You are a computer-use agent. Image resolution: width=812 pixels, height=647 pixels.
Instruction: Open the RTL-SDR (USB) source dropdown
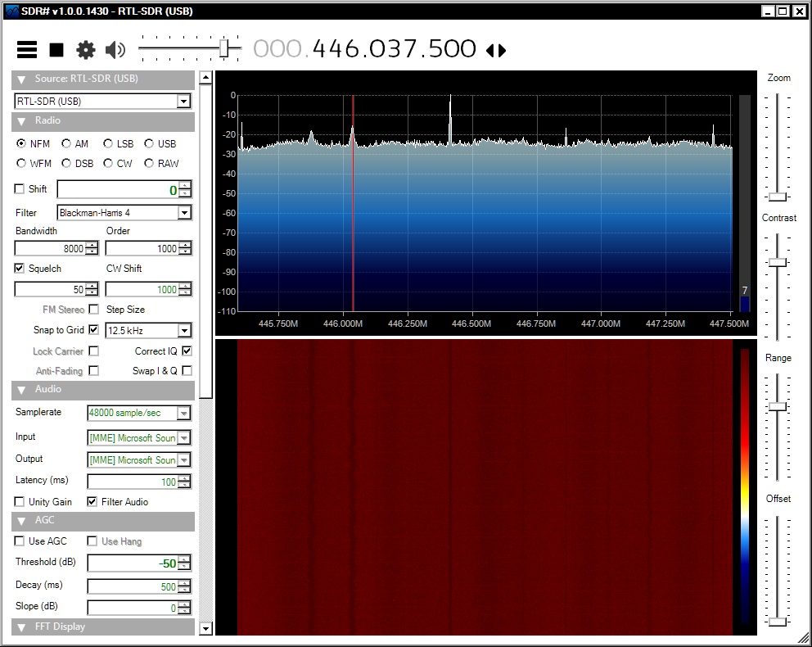pos(183,101)
